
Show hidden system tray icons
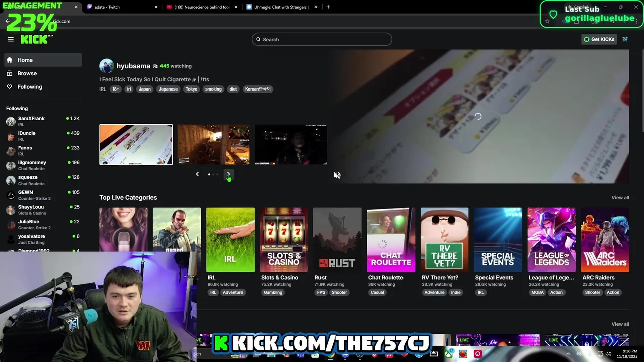pos(568,354)
